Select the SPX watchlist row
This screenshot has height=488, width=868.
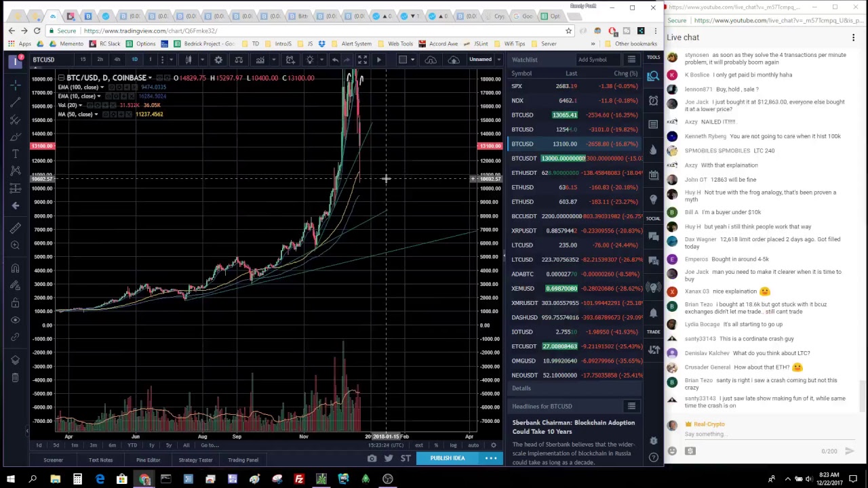tap(575, 86)
